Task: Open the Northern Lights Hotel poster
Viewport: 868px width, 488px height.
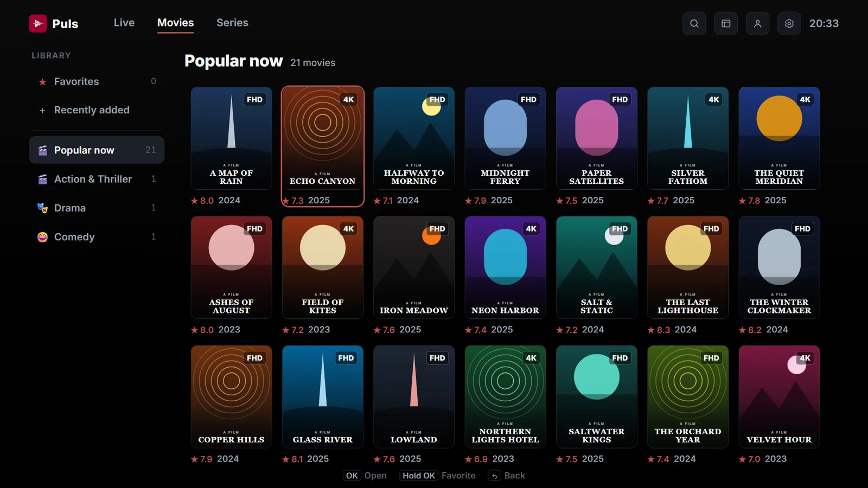Action: tap(505, 397)
